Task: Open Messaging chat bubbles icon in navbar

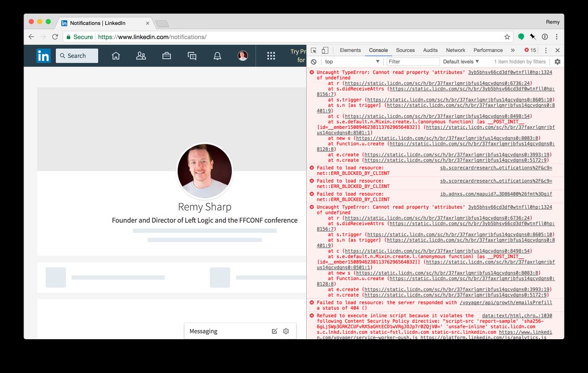Action: coord(192,56)
